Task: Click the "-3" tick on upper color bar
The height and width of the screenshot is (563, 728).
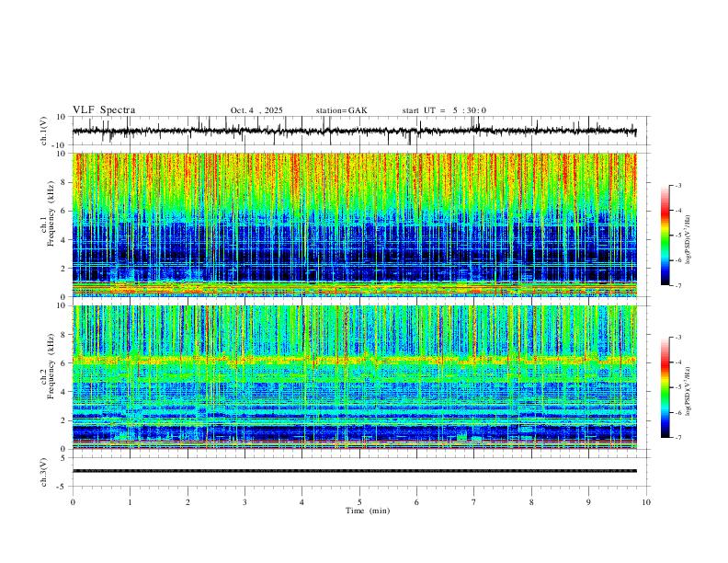Action: 677,185
